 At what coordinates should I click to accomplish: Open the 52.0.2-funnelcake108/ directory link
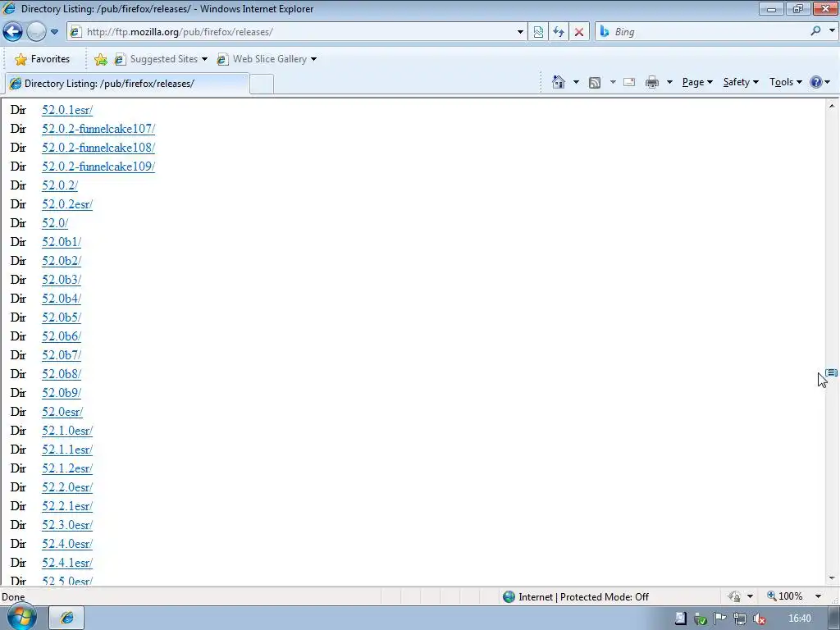[x=98, y=148]
